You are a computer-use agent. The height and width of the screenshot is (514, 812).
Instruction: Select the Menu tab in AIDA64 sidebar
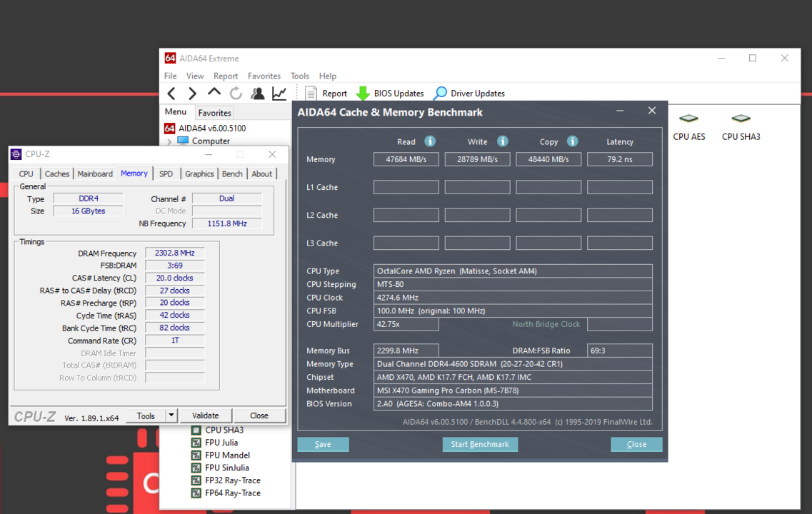[176, 112]
